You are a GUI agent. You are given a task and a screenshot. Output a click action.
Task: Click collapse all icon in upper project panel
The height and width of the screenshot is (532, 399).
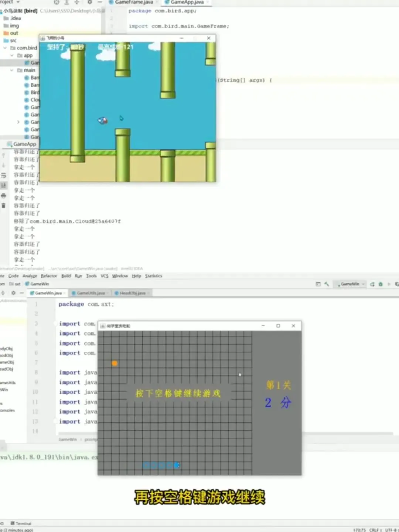[x=77, y=2]
